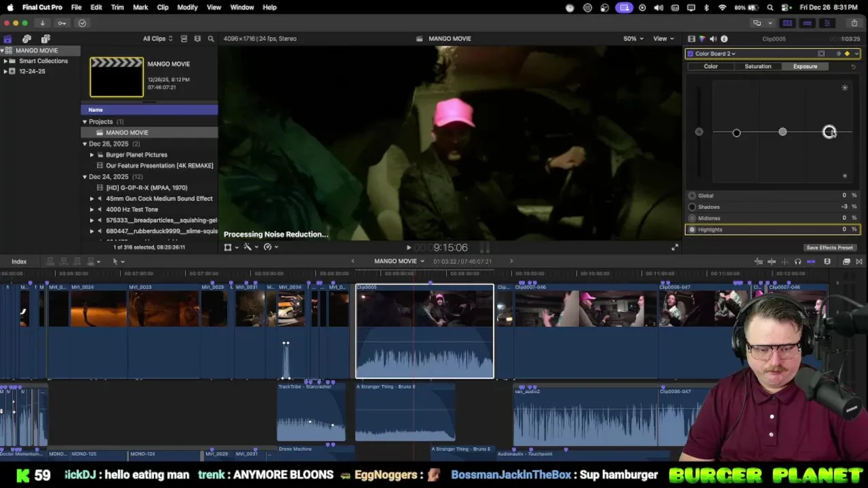Open the Trim menu

point(117,7)
